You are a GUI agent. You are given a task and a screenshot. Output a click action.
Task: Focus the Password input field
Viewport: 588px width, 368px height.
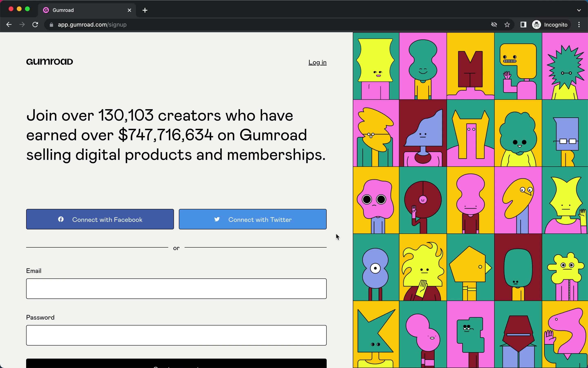[x=176, y=335]
